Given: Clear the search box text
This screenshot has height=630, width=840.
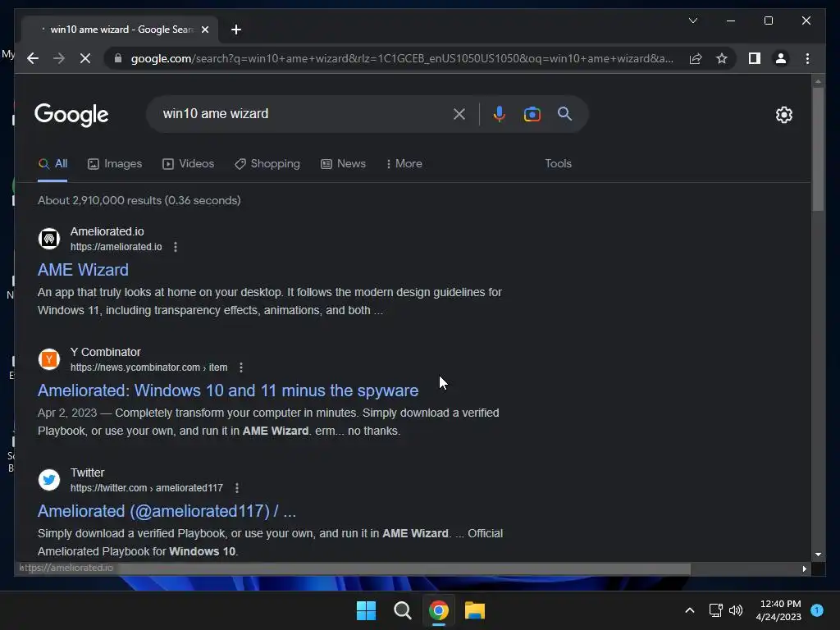Looking at the screenshot, I should coord(459,113).
